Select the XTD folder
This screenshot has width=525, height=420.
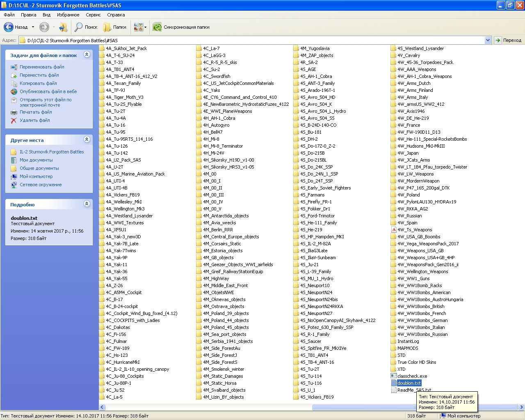click(398, 369)
